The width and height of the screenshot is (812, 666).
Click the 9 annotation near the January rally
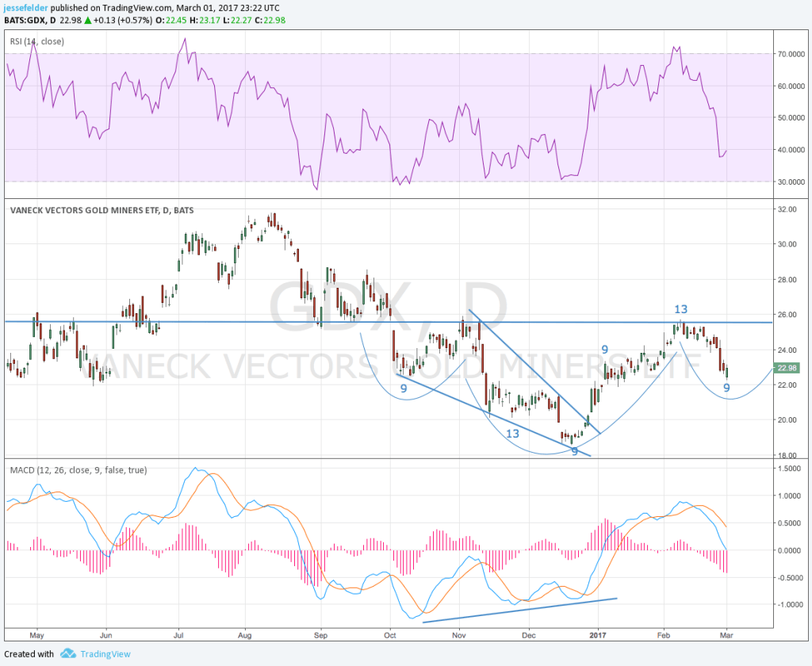coord(604,350)
